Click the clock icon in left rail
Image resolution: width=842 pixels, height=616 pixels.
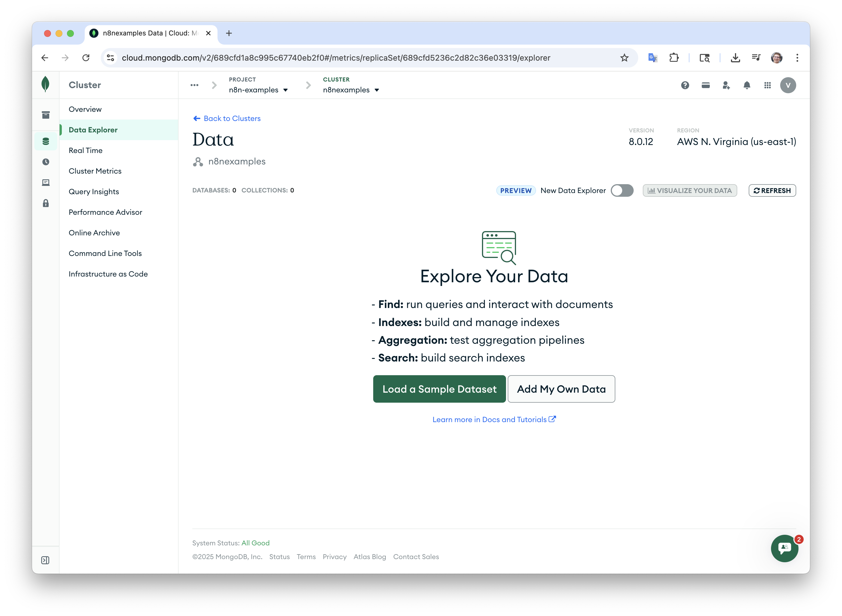(46, 162)
